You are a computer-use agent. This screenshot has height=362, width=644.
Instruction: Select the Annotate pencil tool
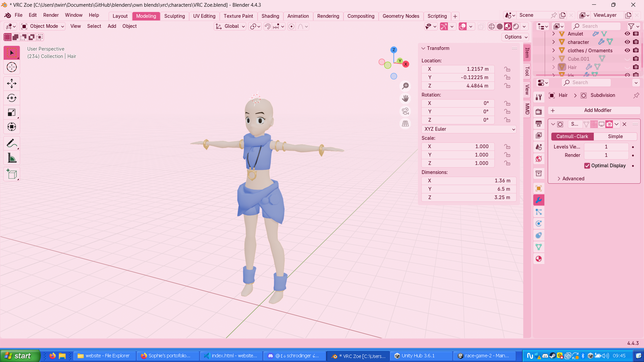coord(12,143)
